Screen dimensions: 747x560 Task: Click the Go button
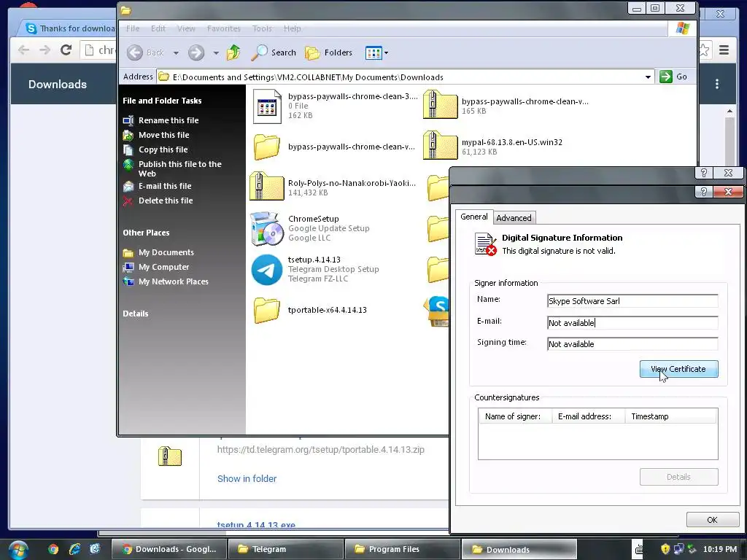pos(673,77)
